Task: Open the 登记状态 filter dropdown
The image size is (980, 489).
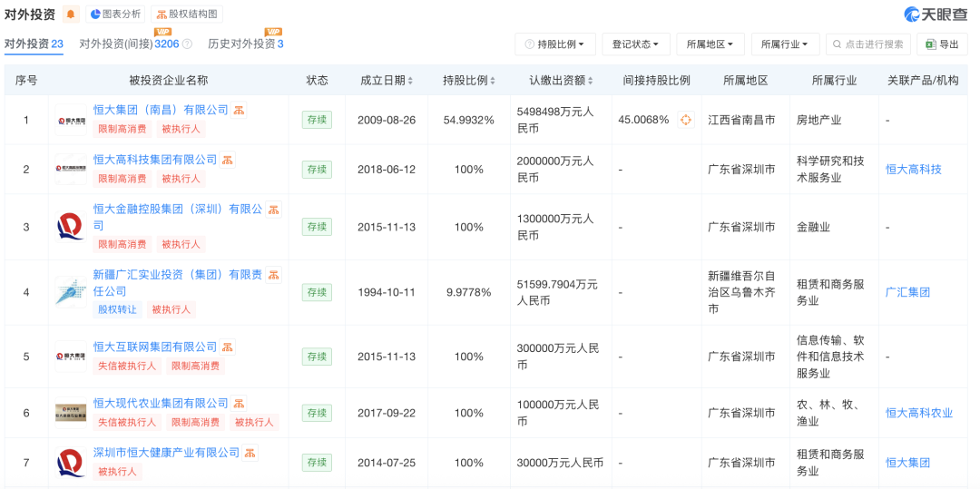Action: [x=635, y=44]
